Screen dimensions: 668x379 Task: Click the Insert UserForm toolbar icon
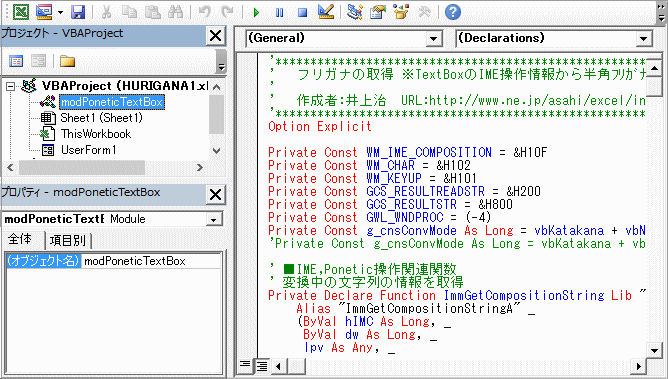coord(45,11)
